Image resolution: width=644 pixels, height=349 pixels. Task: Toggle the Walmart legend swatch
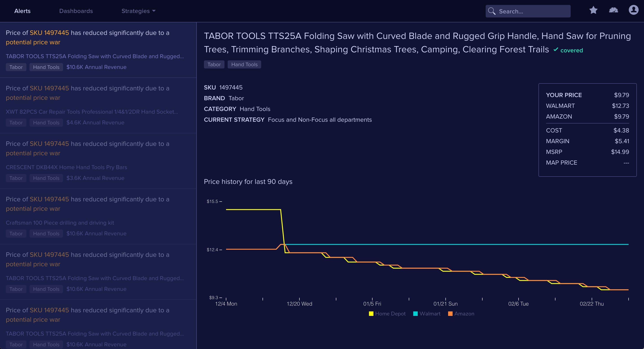[415, 314]
